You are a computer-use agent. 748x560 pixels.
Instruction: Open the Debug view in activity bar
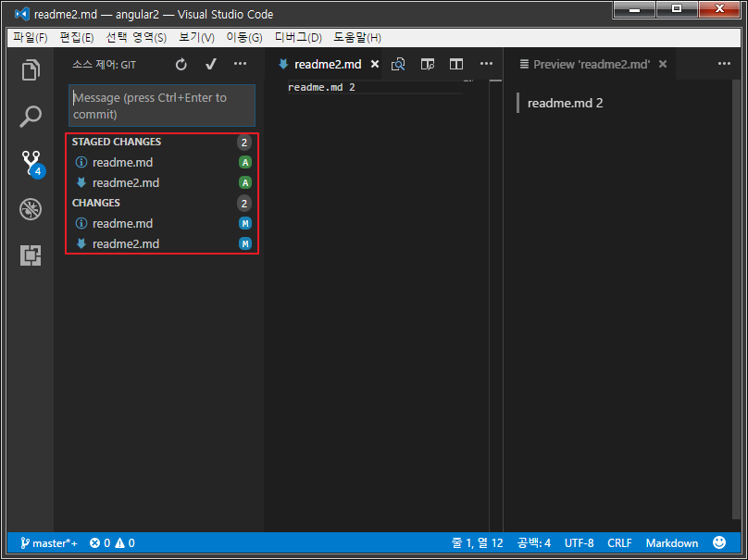[31, 209]
